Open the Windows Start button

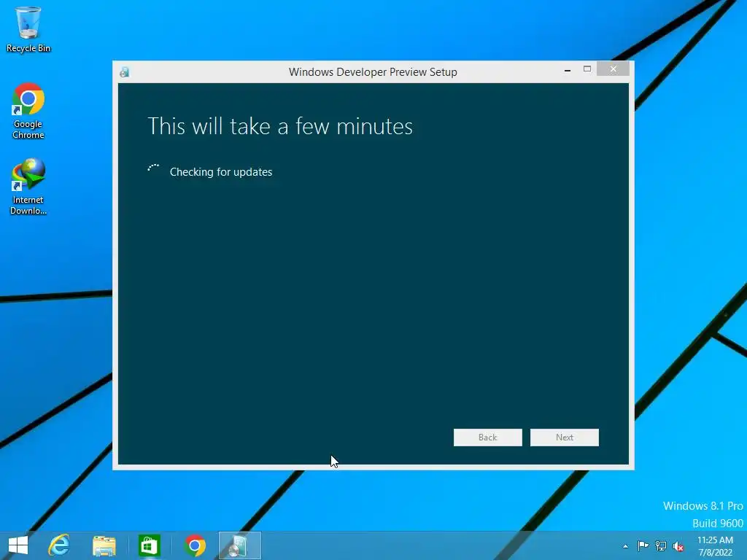click(18, 545)
